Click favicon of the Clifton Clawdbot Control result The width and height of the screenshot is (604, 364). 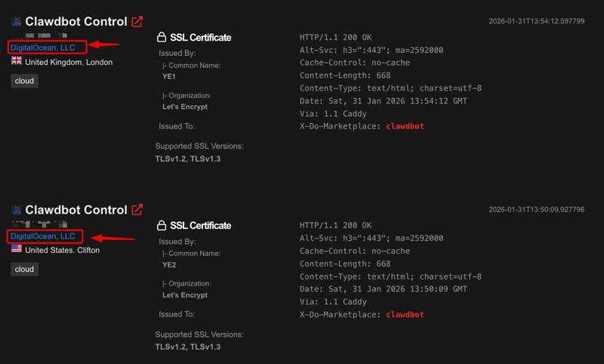click(16, 210)
